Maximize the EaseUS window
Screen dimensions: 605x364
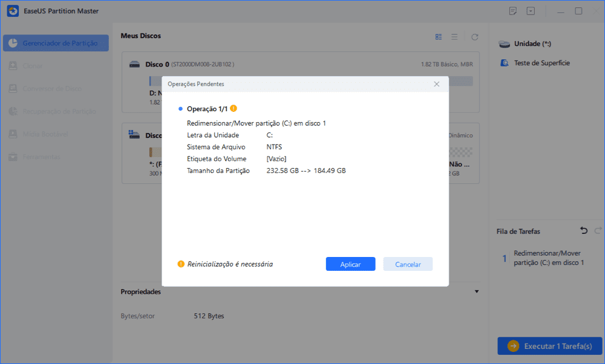tap(578, 11)
